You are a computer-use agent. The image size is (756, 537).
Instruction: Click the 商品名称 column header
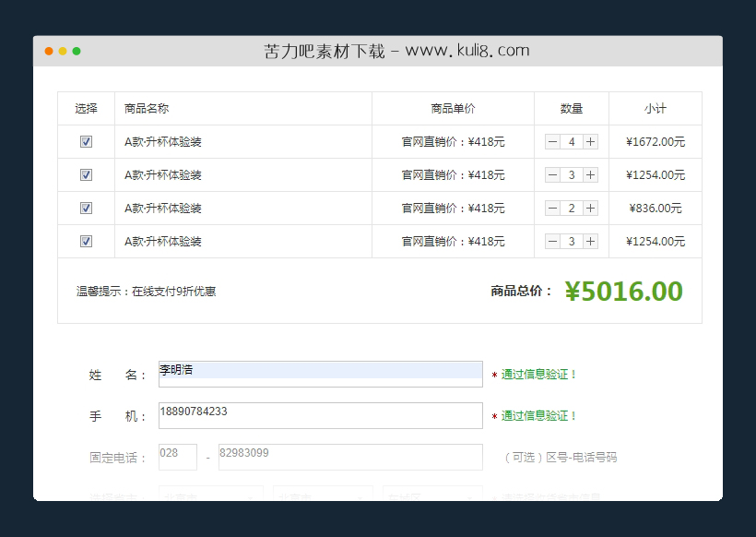pos(143,108)
